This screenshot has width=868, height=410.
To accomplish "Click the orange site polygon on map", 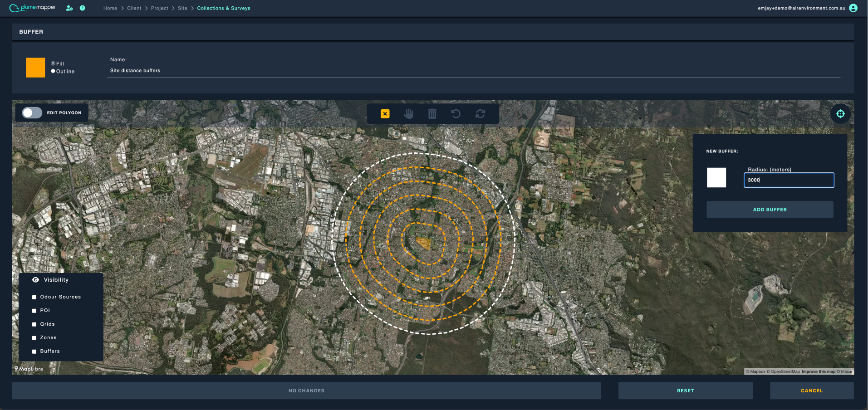I will click(423, 243).
